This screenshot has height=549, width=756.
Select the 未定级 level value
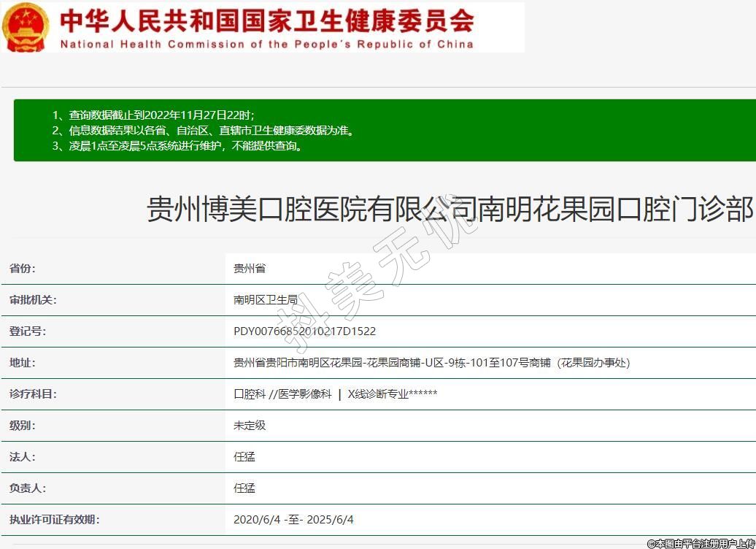[250, 426]
